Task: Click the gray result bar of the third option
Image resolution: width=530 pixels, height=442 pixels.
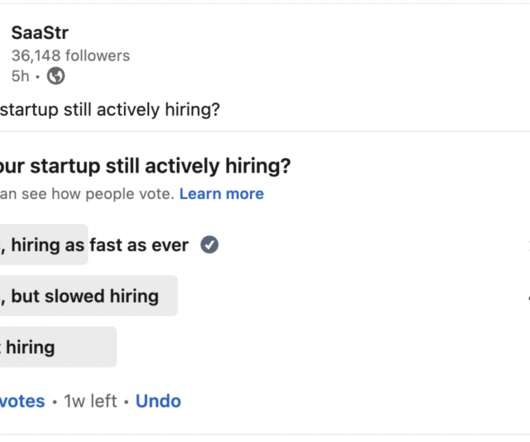Action: pos(58,347)
